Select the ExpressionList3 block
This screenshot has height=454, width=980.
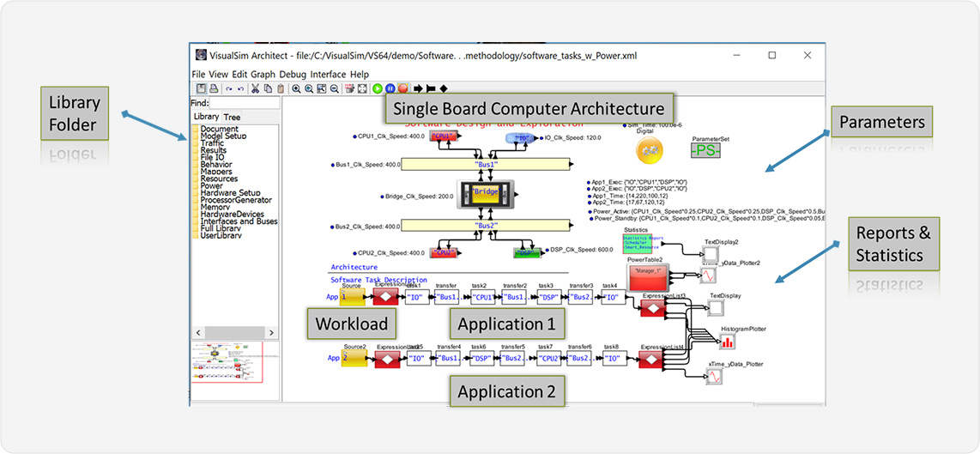[x=652, y=307]
